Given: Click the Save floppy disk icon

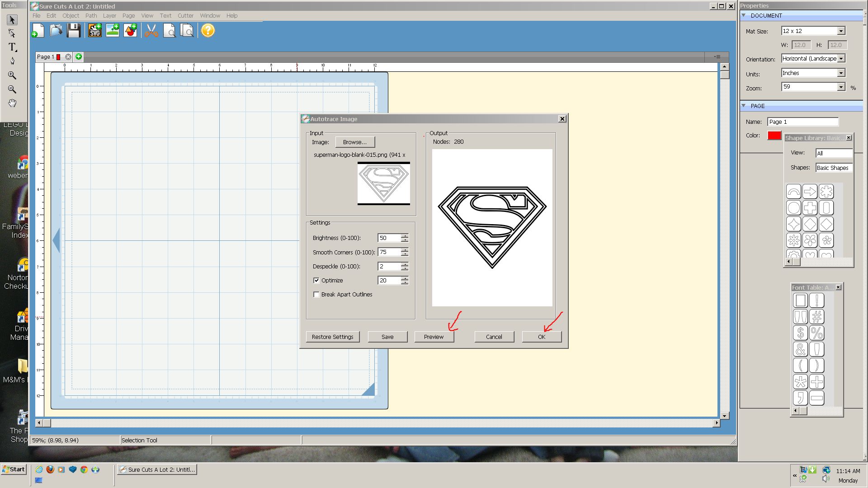Looking at the screenshot, I should pos(74,31).
